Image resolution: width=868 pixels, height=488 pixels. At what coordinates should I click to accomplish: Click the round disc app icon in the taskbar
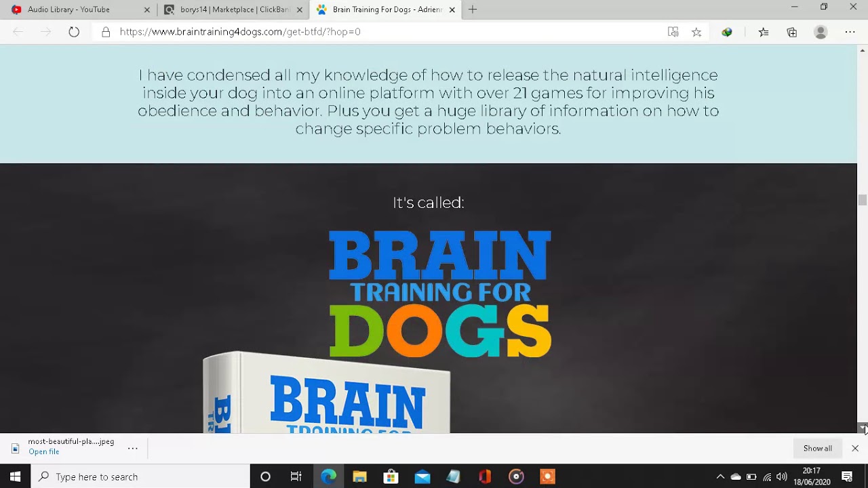click(516, 476)
